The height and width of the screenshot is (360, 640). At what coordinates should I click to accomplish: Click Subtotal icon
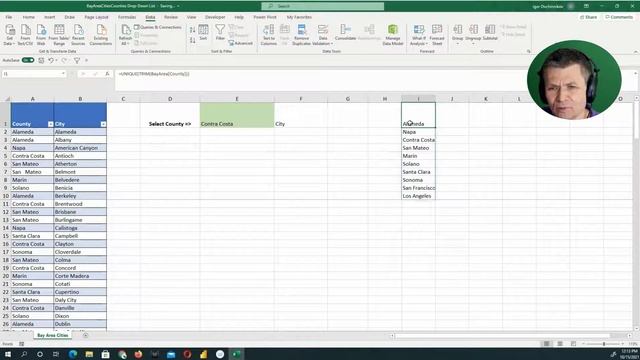click(490, 33)
